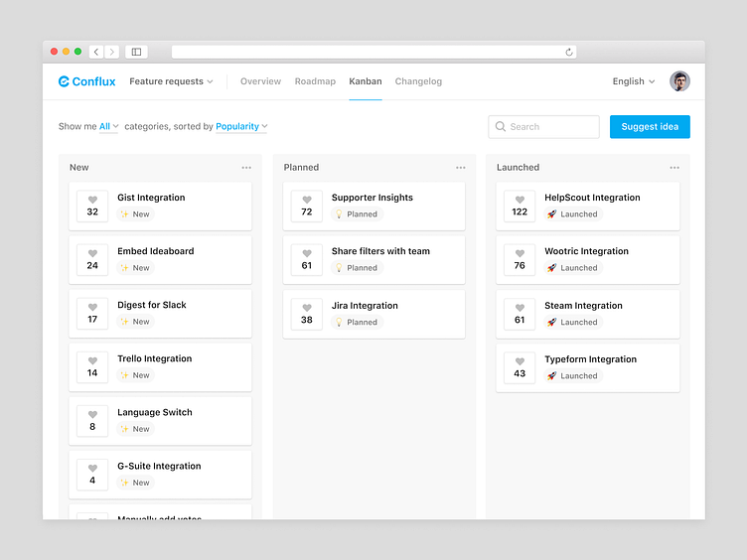Click the New status tag on Digest for Slack

pos(135,322)
